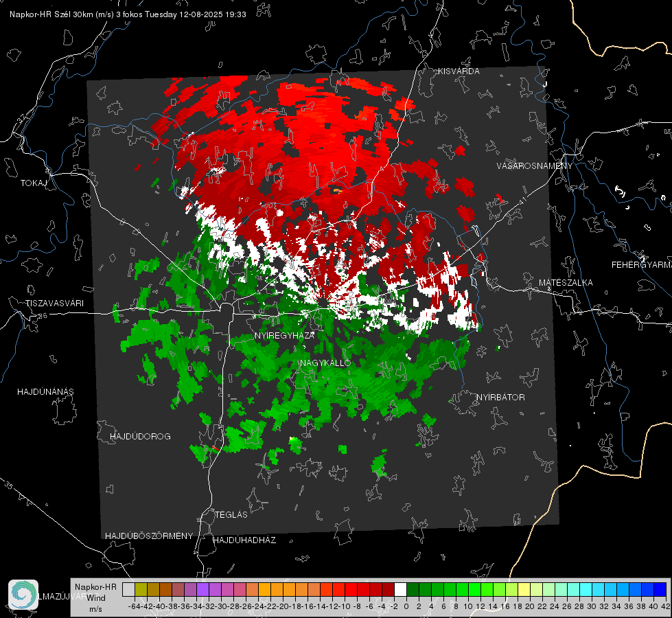Click the radar title text with date 12-08-2025
Viewport: 672px width, 618px height.
(x=128, y=14)
